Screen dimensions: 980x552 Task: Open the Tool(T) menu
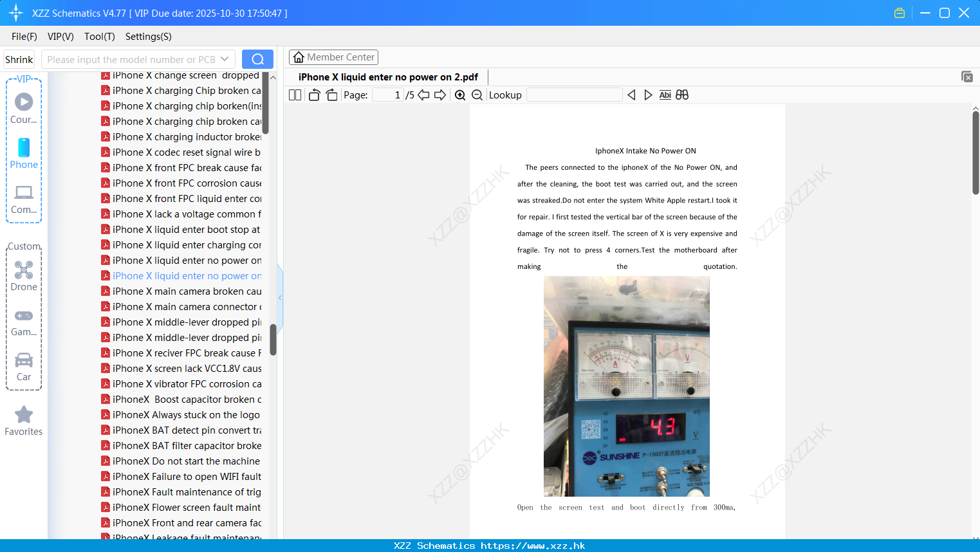(100, 37)
